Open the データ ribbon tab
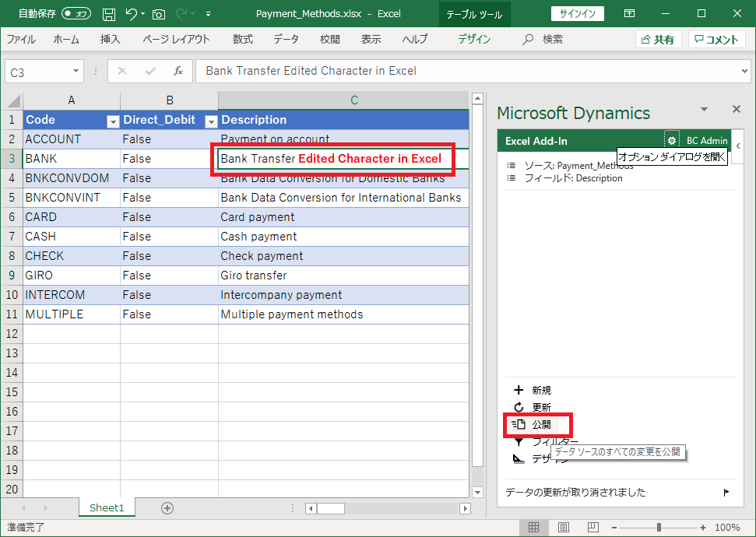The height and width of the screenshot is (537, 756). click(x=286, y=39)
